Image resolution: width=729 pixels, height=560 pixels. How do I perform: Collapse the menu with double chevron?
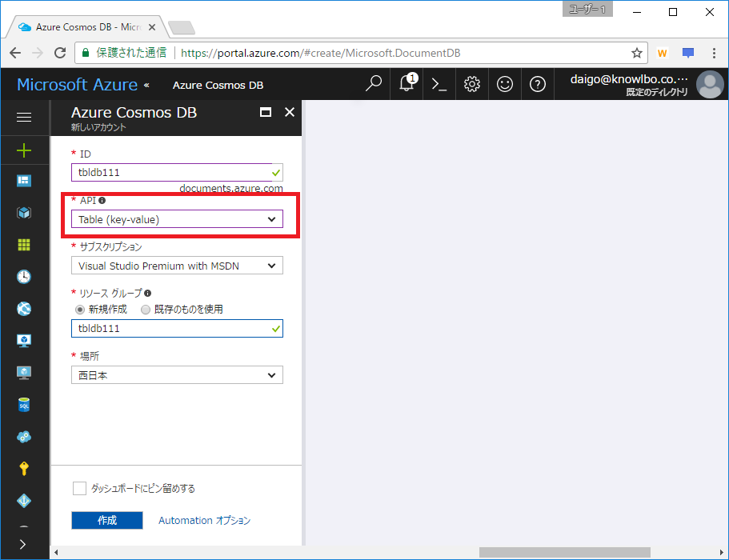pos(146,85)
